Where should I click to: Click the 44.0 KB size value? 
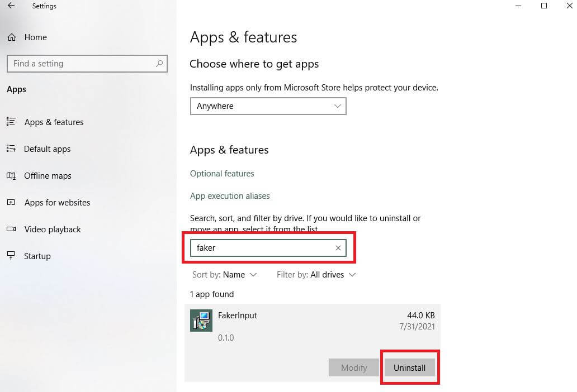421,315
